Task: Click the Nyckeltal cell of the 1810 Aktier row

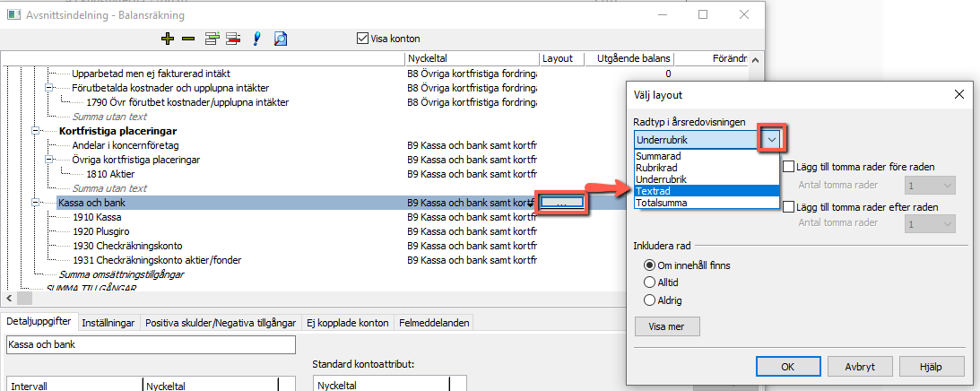Action: [472, 174]
